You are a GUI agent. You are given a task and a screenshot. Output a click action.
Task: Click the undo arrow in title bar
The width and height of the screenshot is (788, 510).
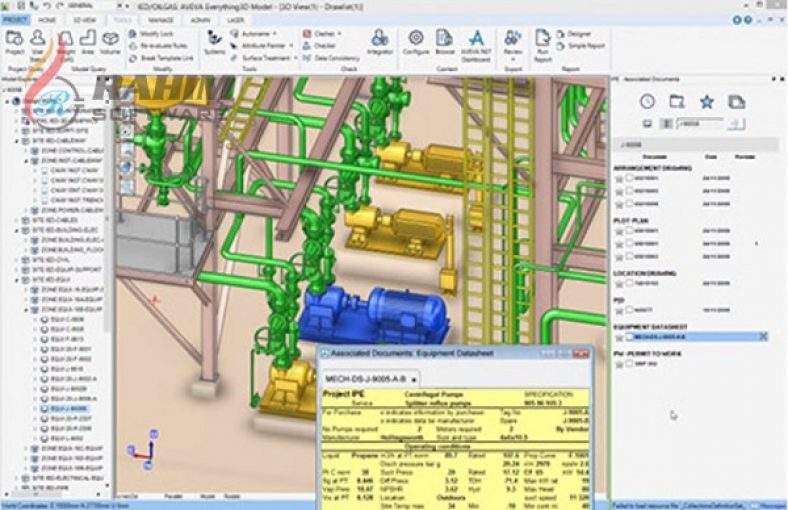tap(45, 6)
